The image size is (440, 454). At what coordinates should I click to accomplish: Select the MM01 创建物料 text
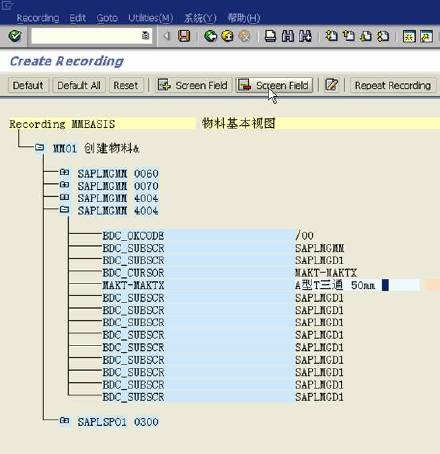(96, 148)
